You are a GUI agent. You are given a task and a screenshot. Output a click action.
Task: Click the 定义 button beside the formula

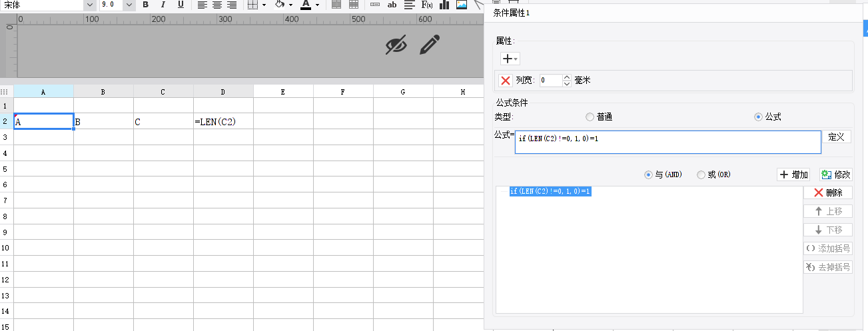tap(836, 137)
